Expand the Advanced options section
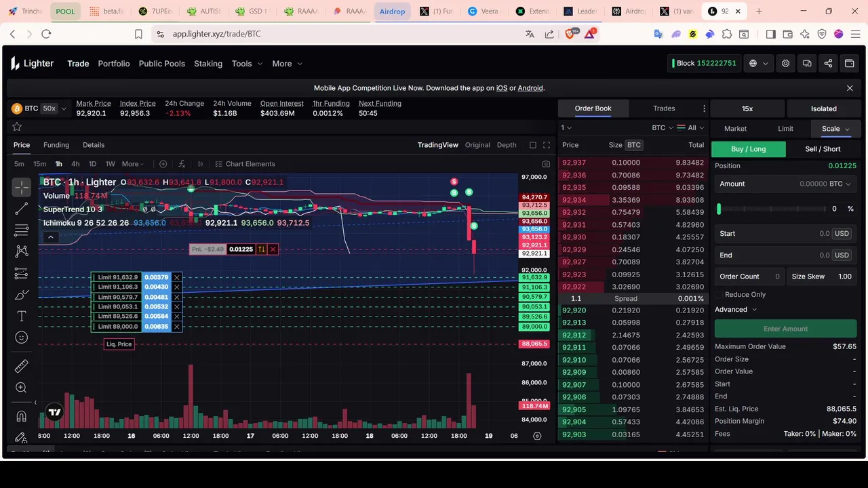Image resolution: width=868 pixels, height=488 pixels. coord(736,310)
